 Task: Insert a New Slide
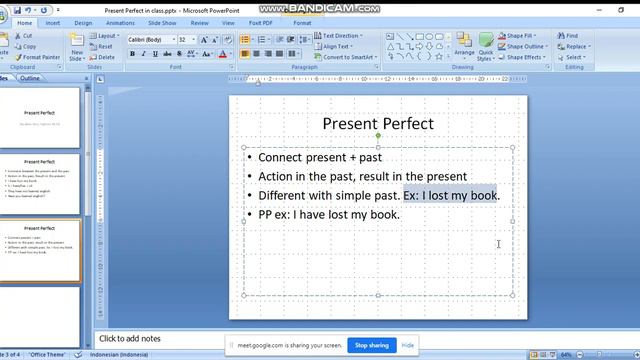pyautogui.click(x=77, y=47)
